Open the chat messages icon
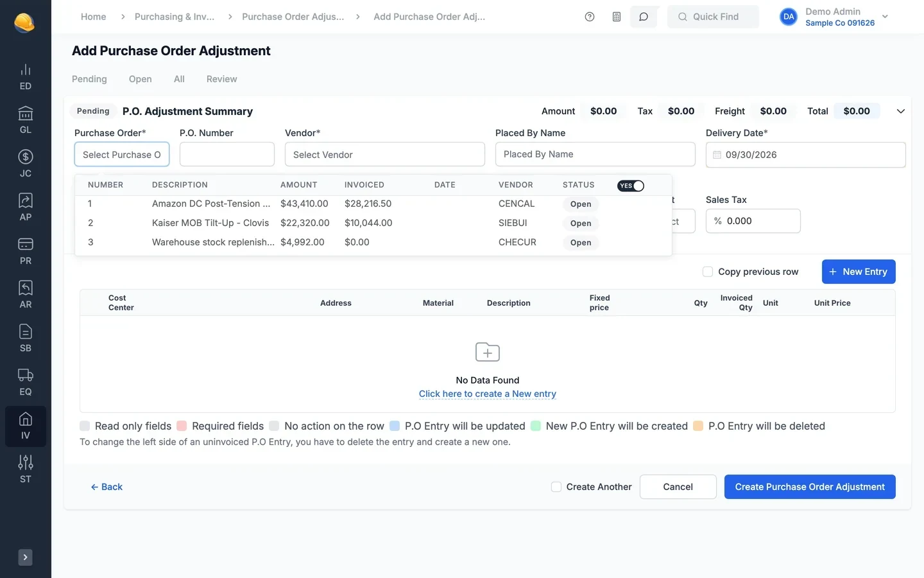This screenshot has height=578, width=924. [x=644, y=17]
